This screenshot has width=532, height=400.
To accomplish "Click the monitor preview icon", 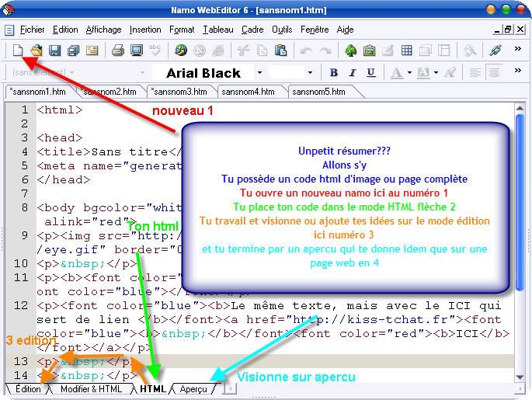I will pyautogui.click(x=137, y=50).
